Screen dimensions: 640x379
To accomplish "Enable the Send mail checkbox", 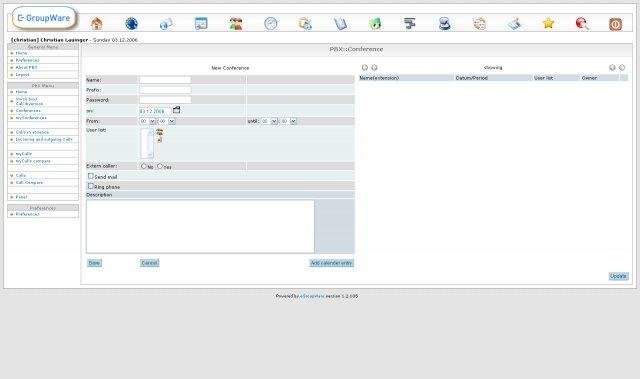I will 91,176.
